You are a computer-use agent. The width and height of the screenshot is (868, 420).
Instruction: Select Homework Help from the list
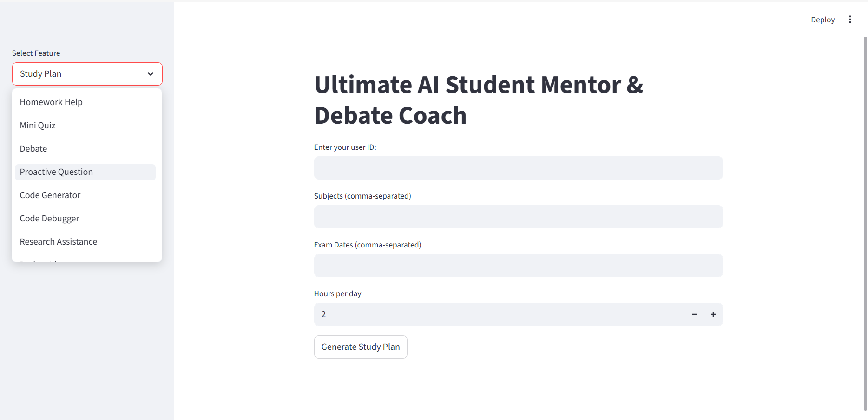click(x=51, y=102)
